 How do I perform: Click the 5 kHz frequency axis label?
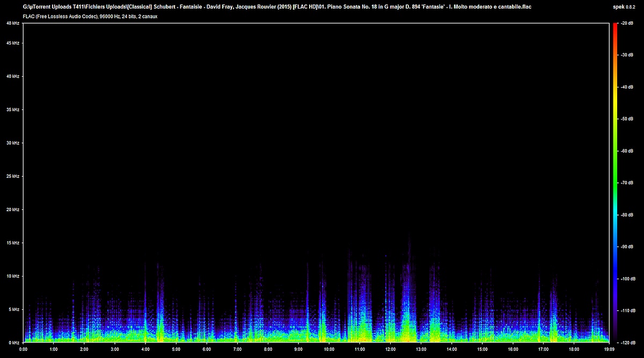pos(14,309)
